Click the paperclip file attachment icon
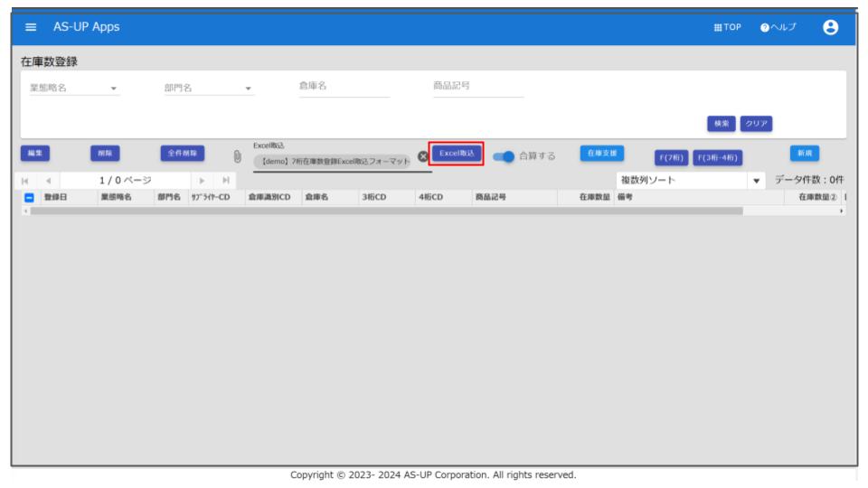This screenshot has height=488, width=868. coord(237,155)
